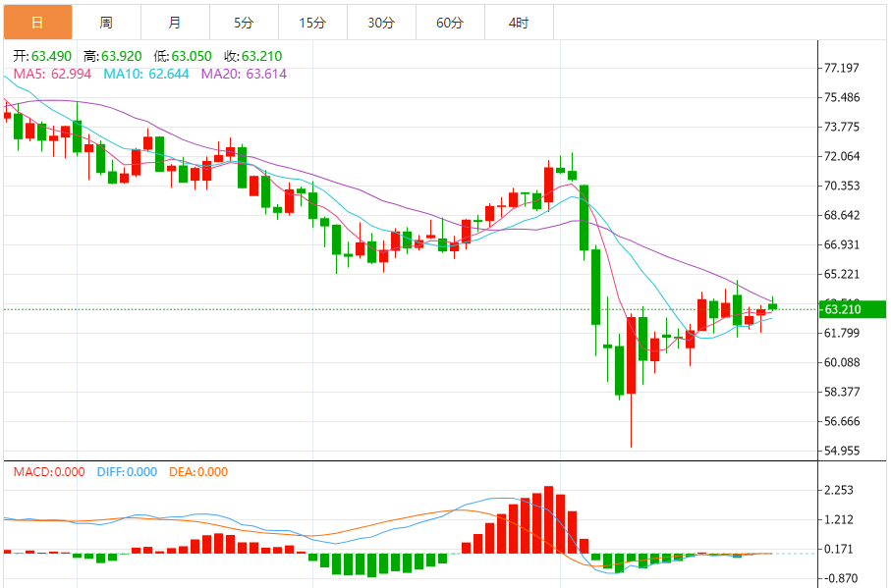Click the 72.064 price axis label
The width and height of the screenshot is (891, 588).
(842, 157)
